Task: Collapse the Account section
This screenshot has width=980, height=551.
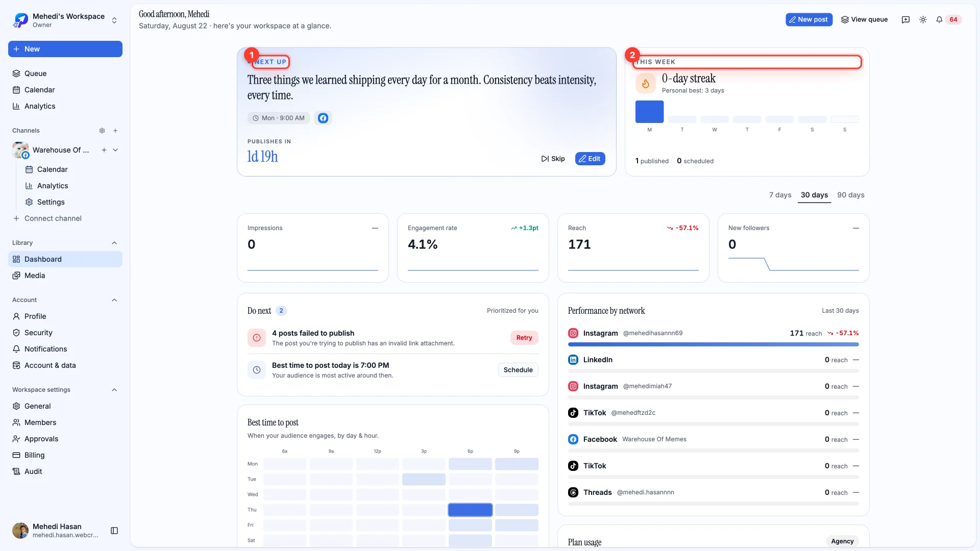Action: (x=114, y=300)
